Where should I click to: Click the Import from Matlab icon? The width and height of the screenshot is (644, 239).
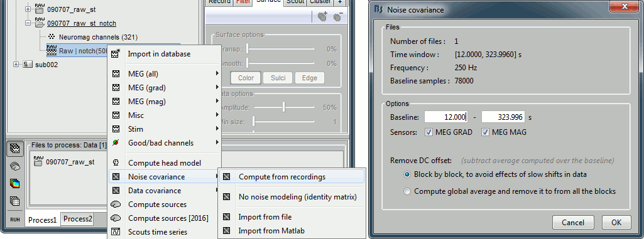[x=226, y=231]
